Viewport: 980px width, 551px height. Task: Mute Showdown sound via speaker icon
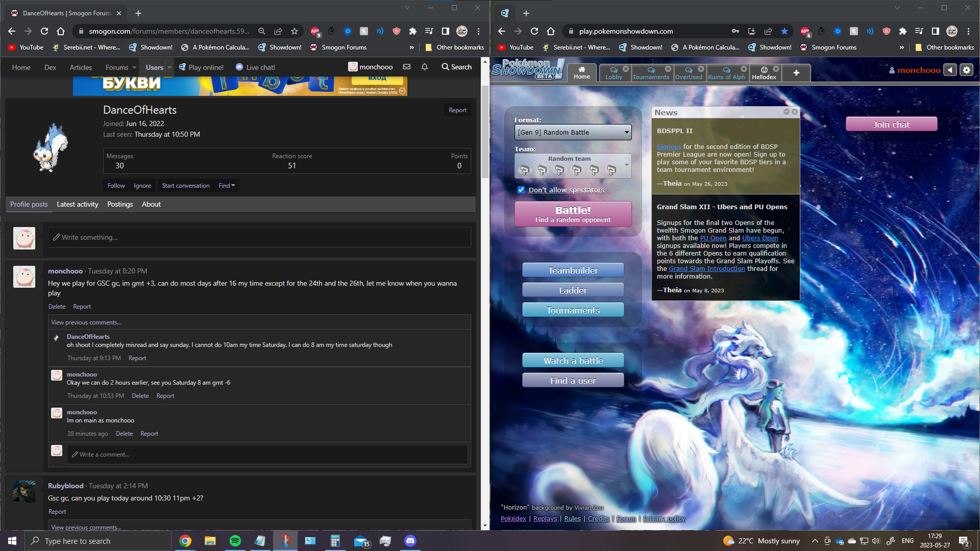point(950,70)
